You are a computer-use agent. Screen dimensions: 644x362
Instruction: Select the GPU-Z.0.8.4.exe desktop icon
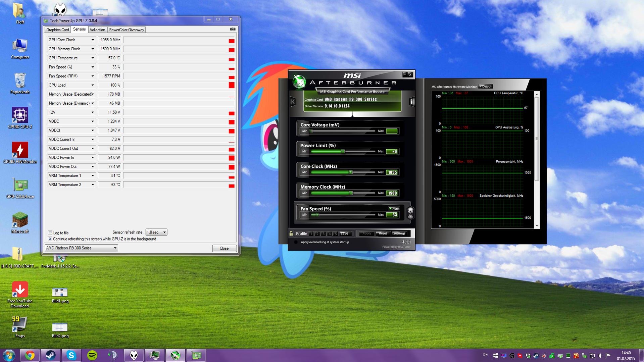click(20, 188)
